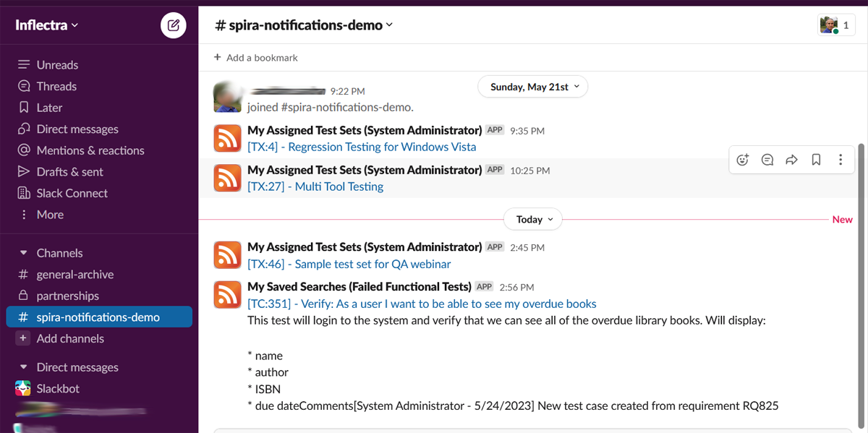Open more actions three-dot menu

click(x=840, y=160)
